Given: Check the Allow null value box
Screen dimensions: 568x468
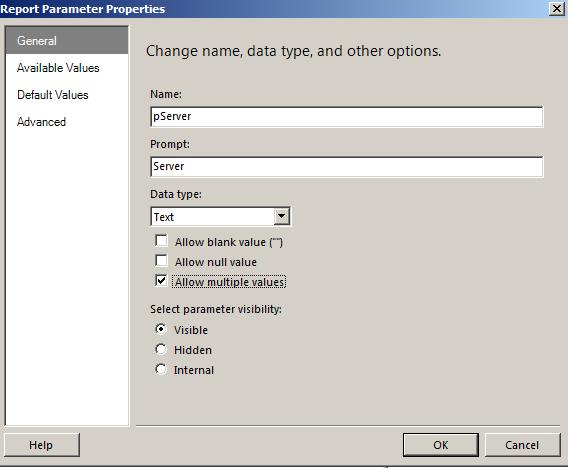Looking at the screenshot, I should [x=161, y=260].
